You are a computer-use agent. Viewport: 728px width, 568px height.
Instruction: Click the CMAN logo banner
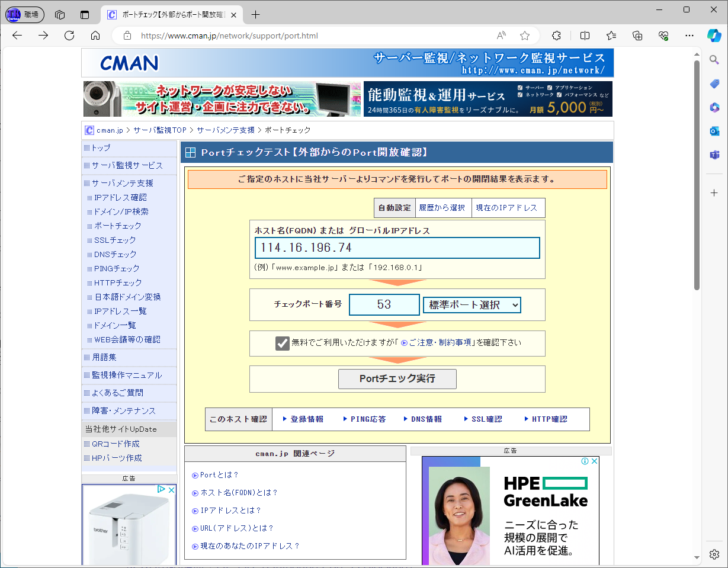pos(348,63)
